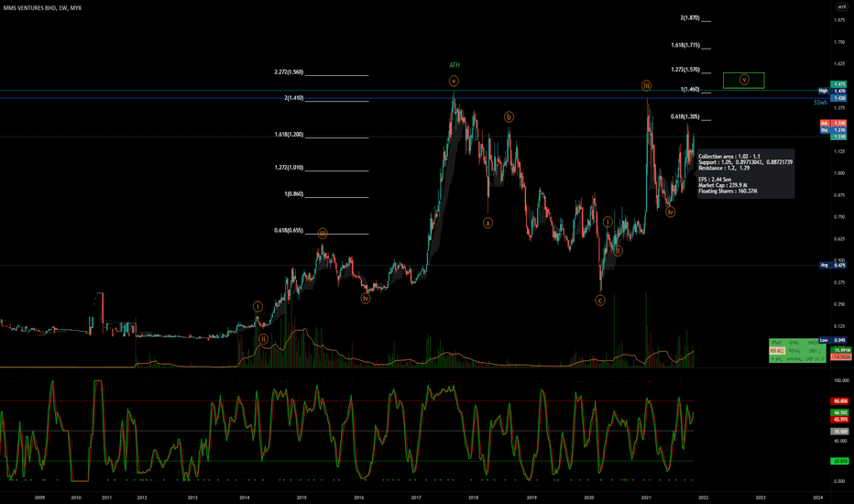Select the green ATH text label
This screenshot has height=504, width=854.
(x=454, y=65)
